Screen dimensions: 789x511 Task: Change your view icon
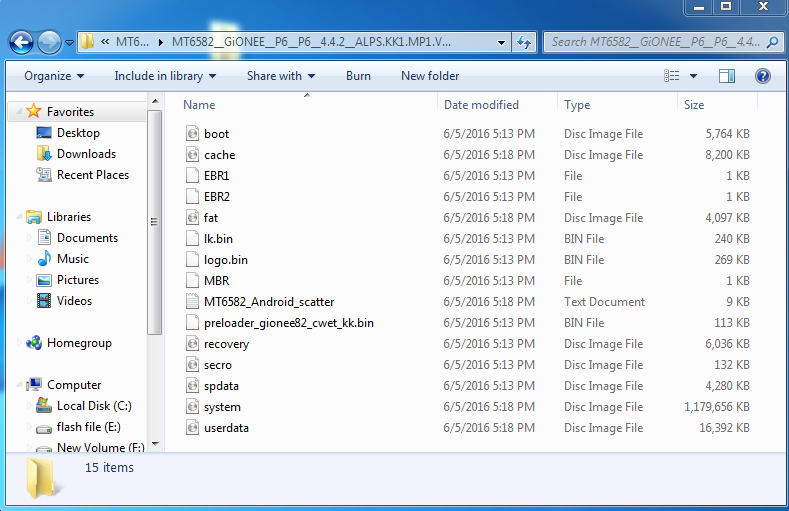[672, 76]
